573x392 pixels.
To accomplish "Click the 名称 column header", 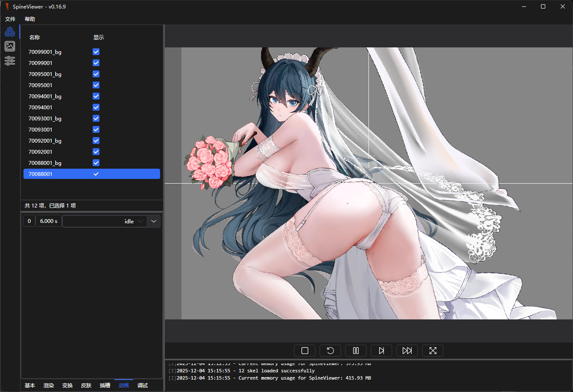I will click(35, 38).
